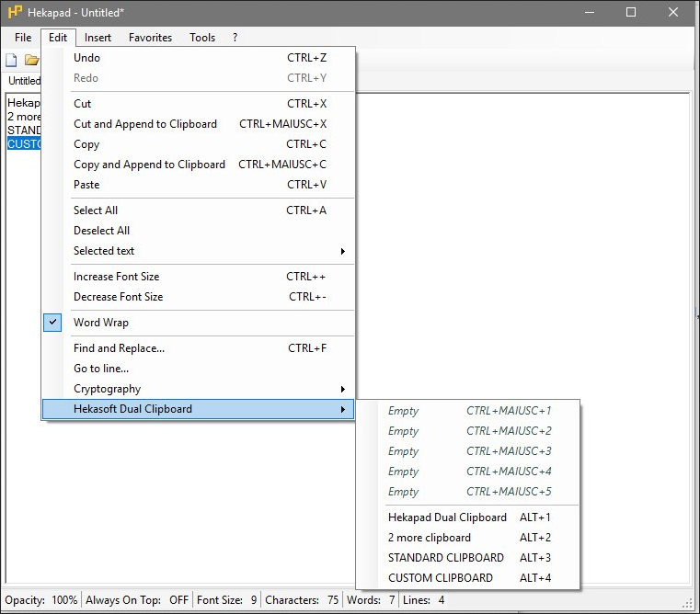Choose Select All
This screenshot has height=614, width=700.
[x=198, y=210]
